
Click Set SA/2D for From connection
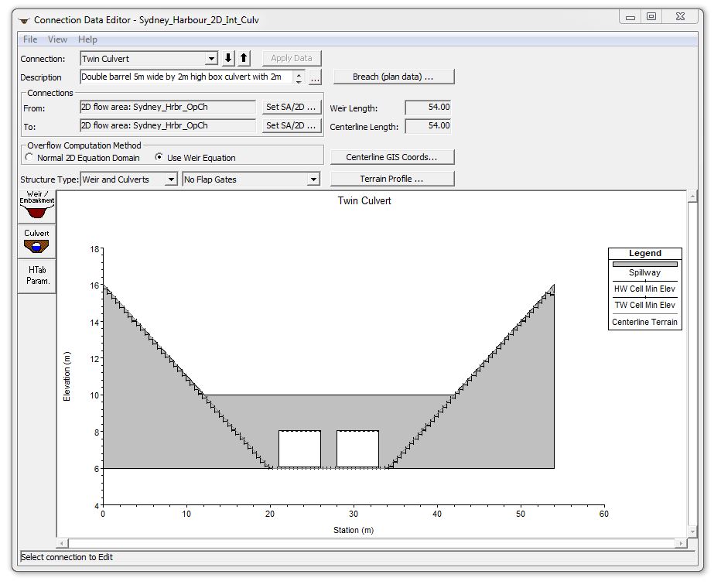pyautogui.click(x=291, y=107)
